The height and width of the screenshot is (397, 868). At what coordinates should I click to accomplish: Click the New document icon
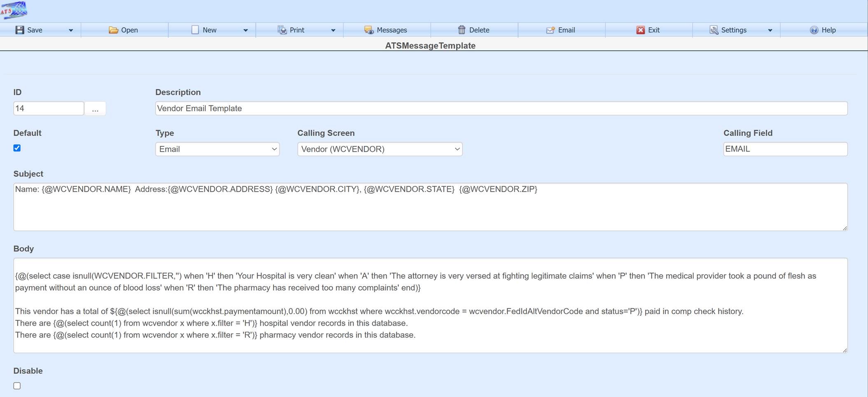point(195,30)
